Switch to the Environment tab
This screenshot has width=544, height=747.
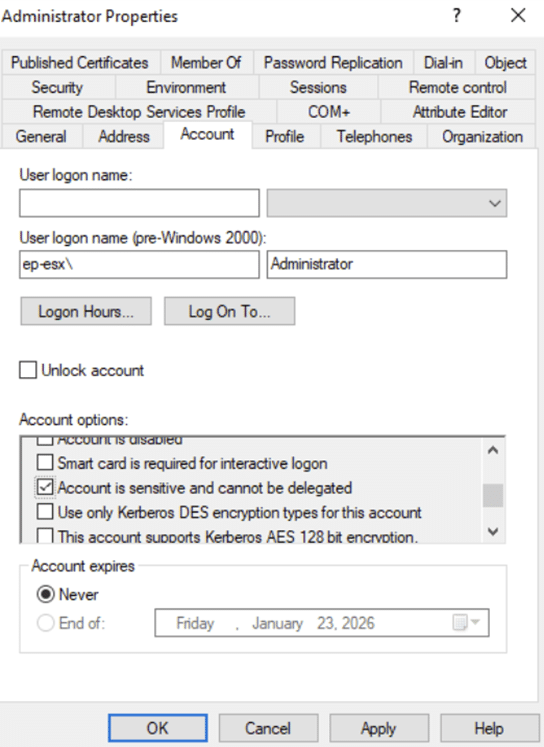pos(186,87)
